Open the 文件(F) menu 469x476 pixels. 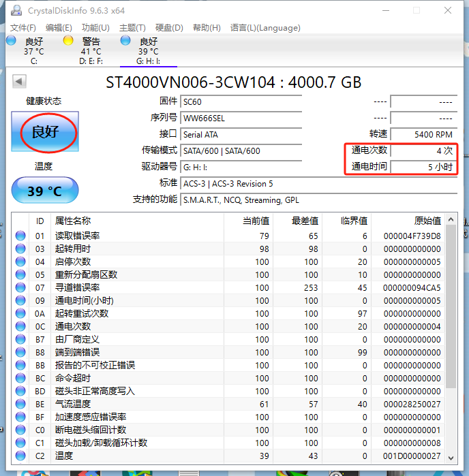tap(22, 28)
